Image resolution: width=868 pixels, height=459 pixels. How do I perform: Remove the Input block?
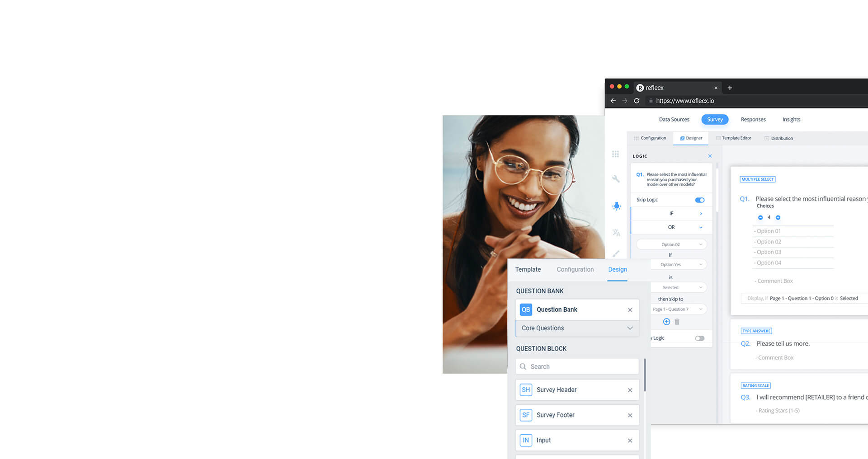(630, 440)
